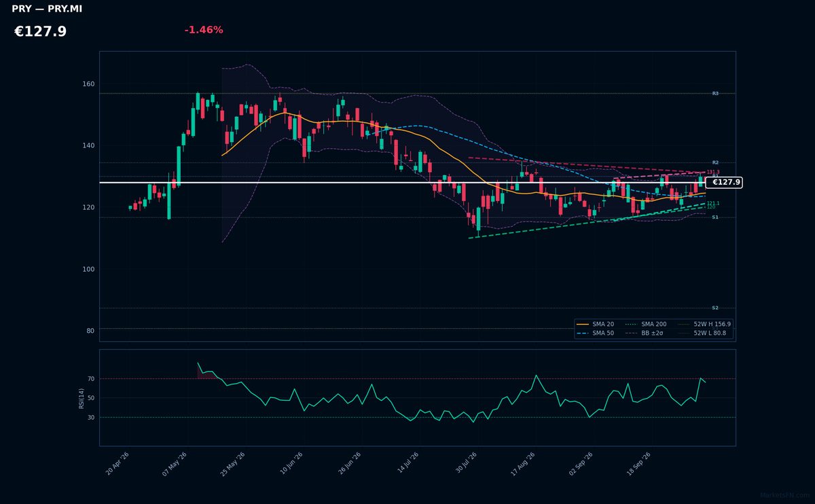Select SMA 200 legend entry
The width and height of the screenshot is (815, 504).
point(646,325)
